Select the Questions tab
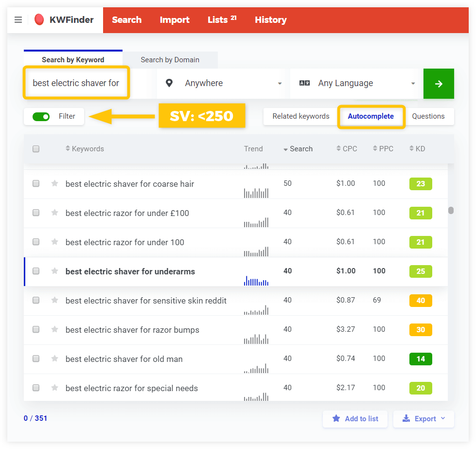This screenshot has width=476, height=449. click(428, 116)
